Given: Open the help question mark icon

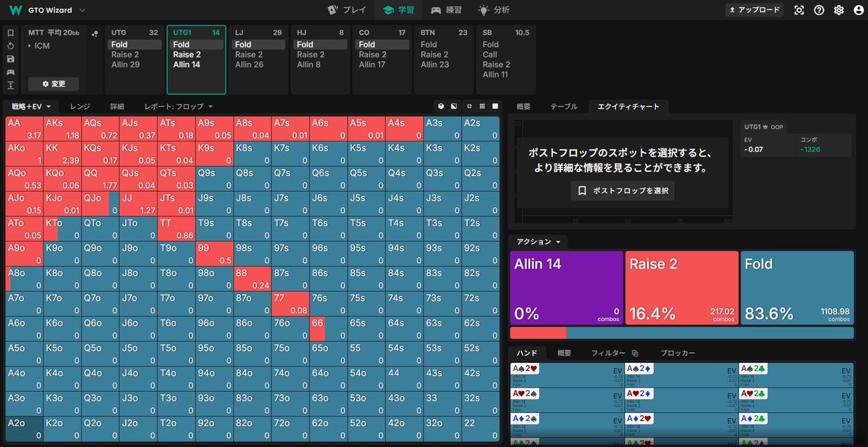Looking at the screenshot, I should coord(819,10).
